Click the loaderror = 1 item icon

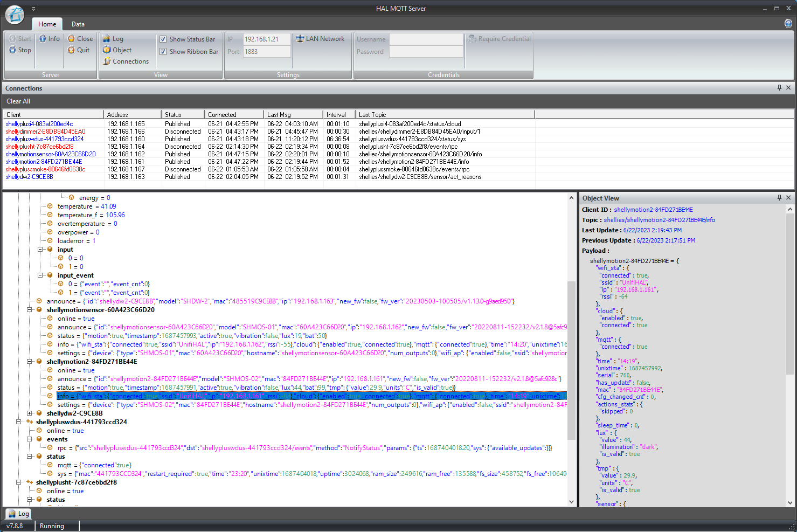click(x=50, y=241)
